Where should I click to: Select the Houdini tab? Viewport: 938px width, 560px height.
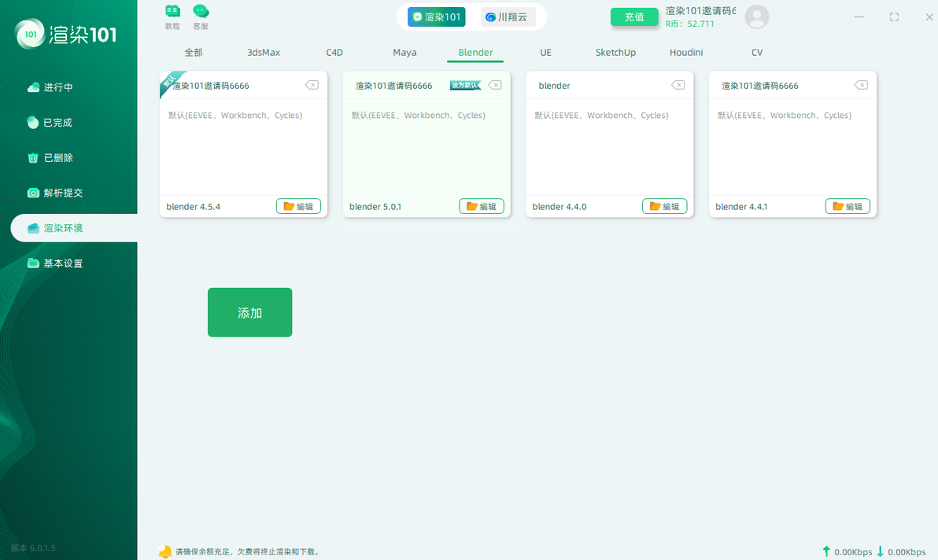tap(686, 53)
